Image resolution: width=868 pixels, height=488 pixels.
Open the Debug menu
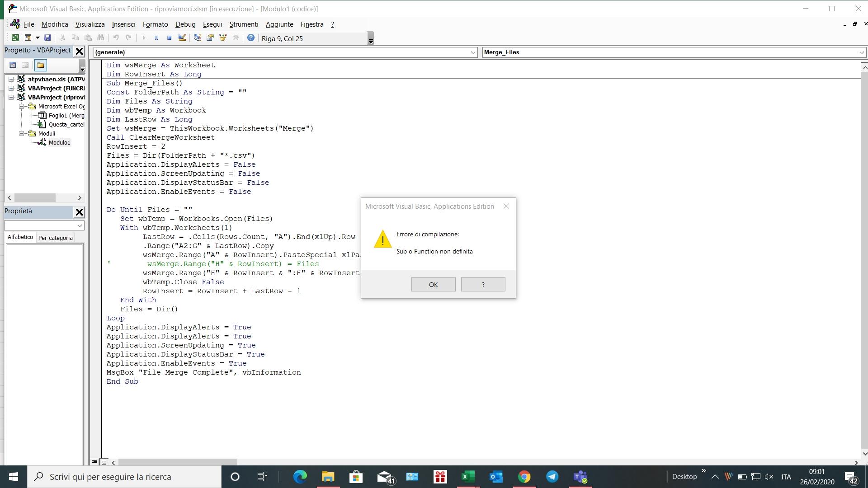click(185, 24)
